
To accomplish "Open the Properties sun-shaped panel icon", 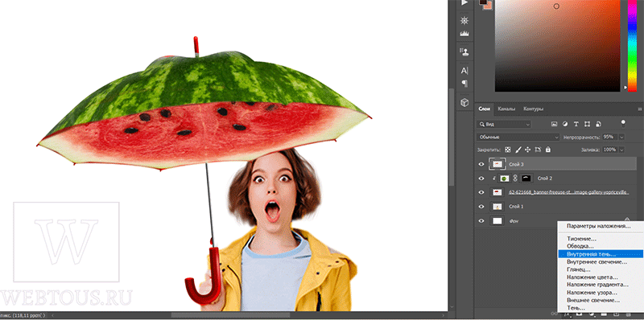I will point(464,21).
